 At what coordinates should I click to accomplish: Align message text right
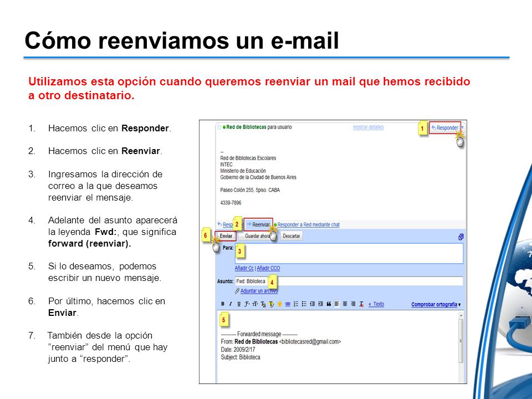click(353, 304)
